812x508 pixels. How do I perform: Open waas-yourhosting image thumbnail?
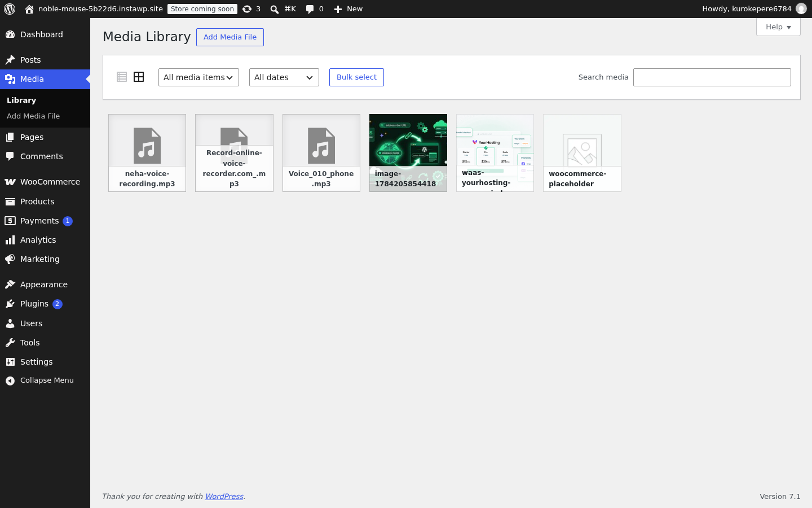(x=495, y=153)
